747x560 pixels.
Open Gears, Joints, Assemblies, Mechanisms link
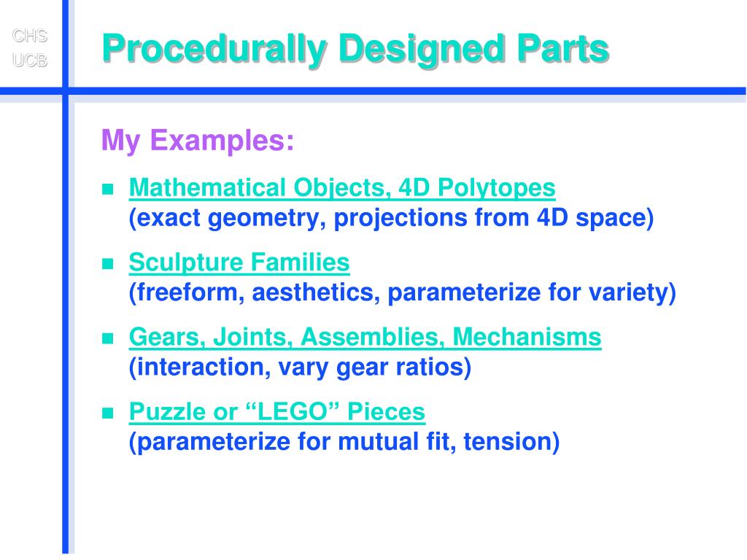(365, 337)
